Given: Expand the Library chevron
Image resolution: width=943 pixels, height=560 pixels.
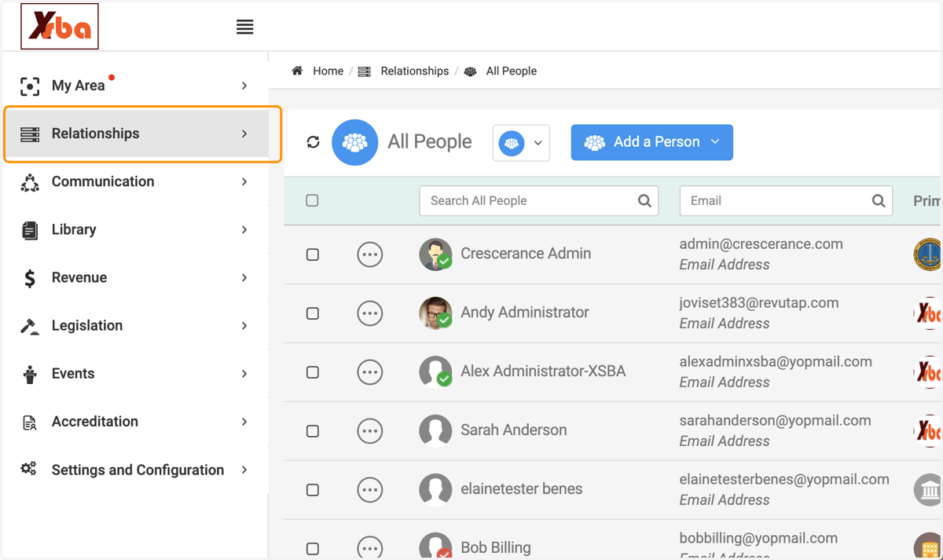Looking at the screenshot, I should 244,229.
